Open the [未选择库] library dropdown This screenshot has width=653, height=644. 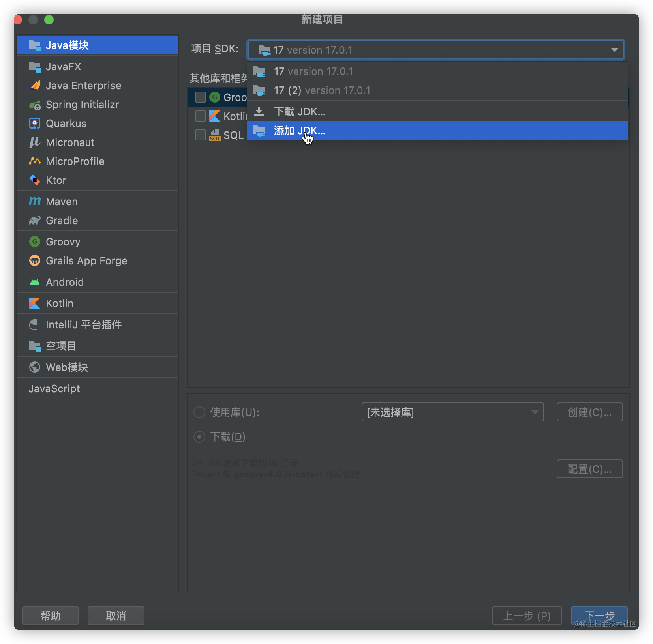coord(452,412)
